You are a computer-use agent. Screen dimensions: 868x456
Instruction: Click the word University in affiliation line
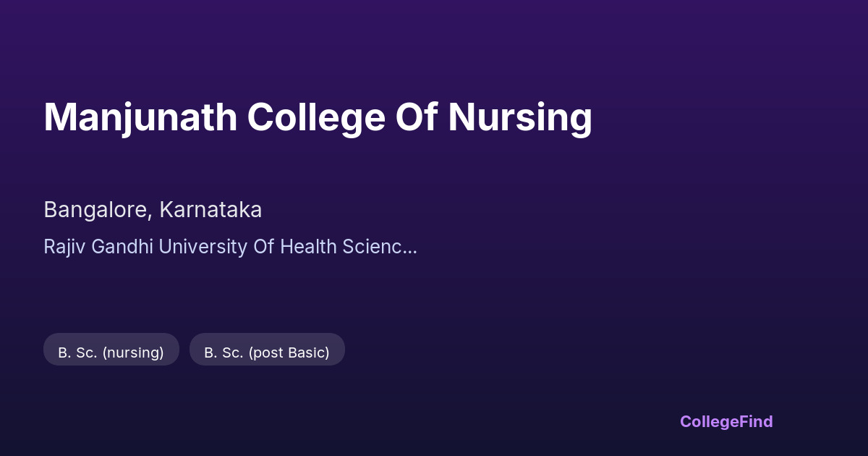[203, 247]
